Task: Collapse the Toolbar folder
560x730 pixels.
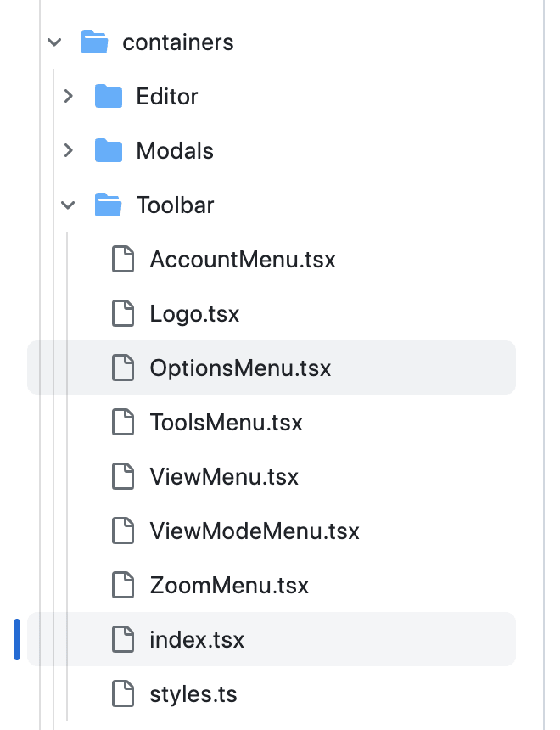Action: [69, 205]
